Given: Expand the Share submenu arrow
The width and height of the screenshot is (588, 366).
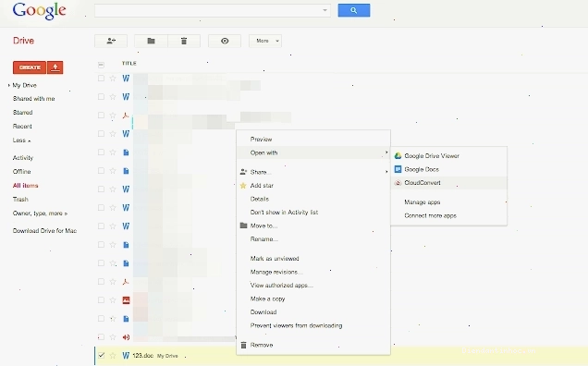Looking at the screenshot, I should [x=386, y=172].
